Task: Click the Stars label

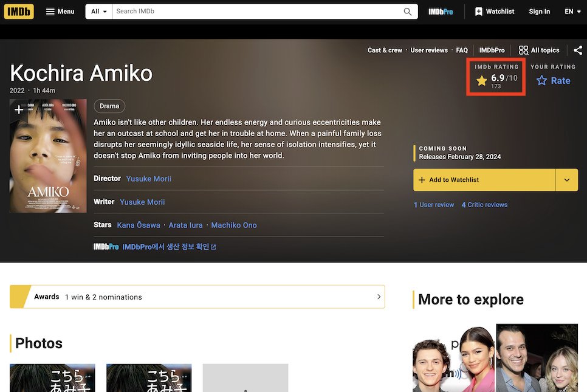Action: (x=103, y=225)
